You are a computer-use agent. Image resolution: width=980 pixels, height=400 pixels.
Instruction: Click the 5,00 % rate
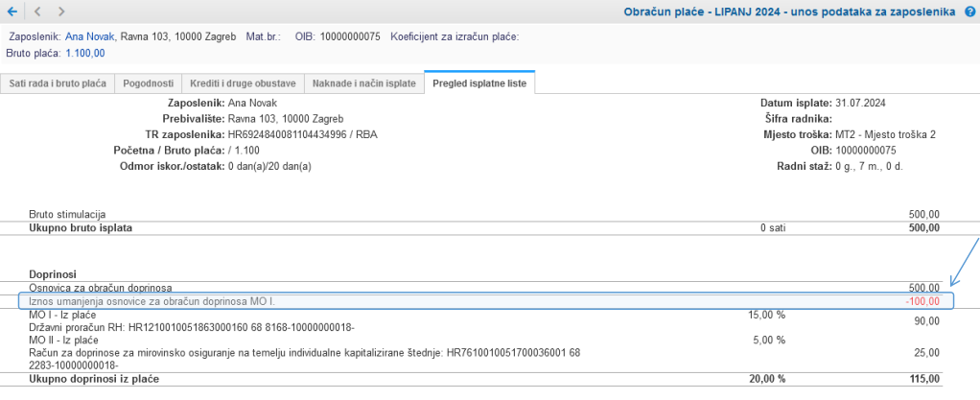pyautogui.click(x=769, y=340)
